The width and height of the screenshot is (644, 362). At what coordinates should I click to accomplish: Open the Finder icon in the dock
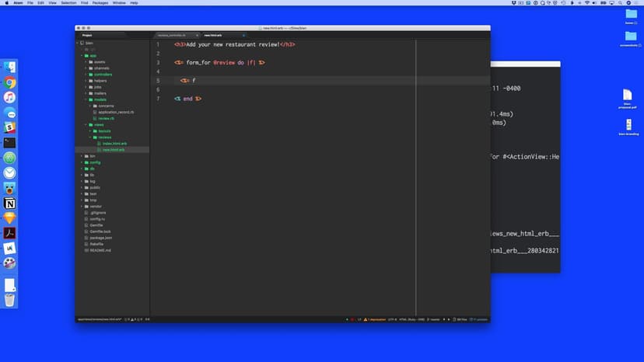coord(9,68)
